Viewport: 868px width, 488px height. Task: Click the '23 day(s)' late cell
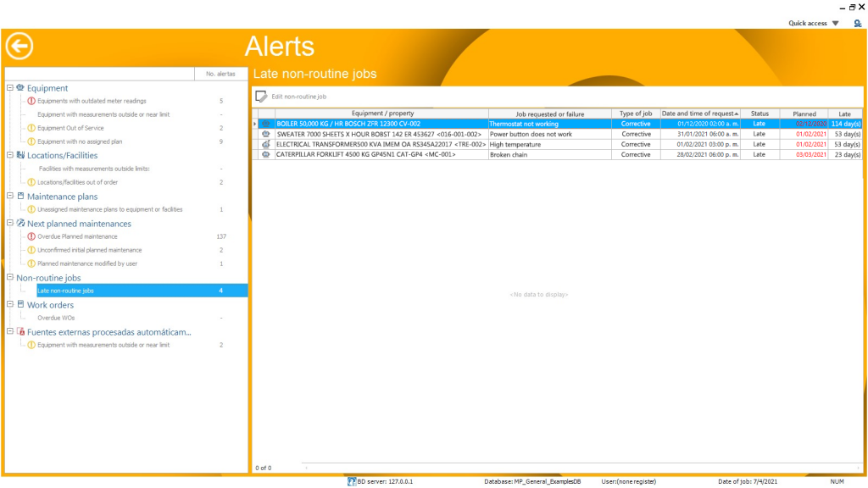point(845,154)
